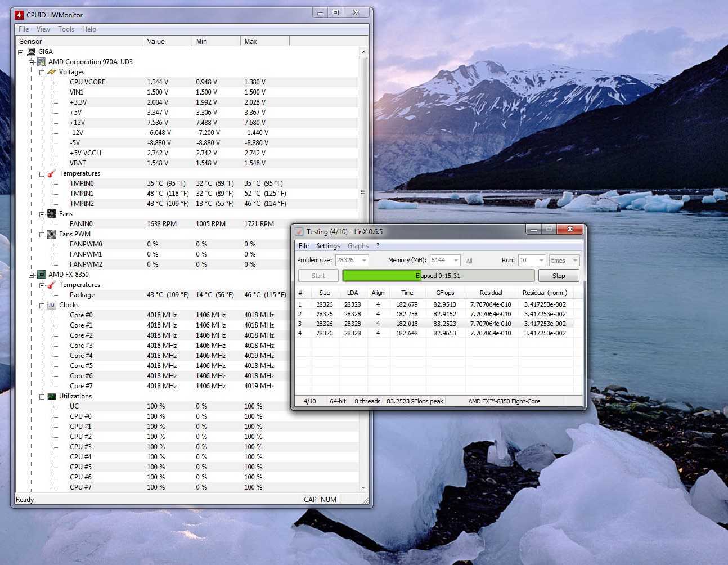The image size is (728, 565).
Task: Open the Problem size dropdown
Action: [365, 260]
